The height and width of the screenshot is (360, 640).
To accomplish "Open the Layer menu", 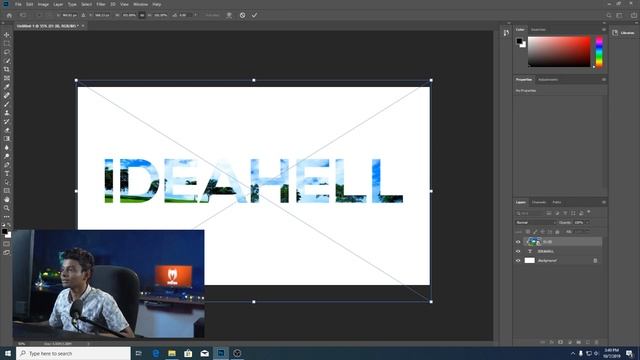I will click(58, 4).
